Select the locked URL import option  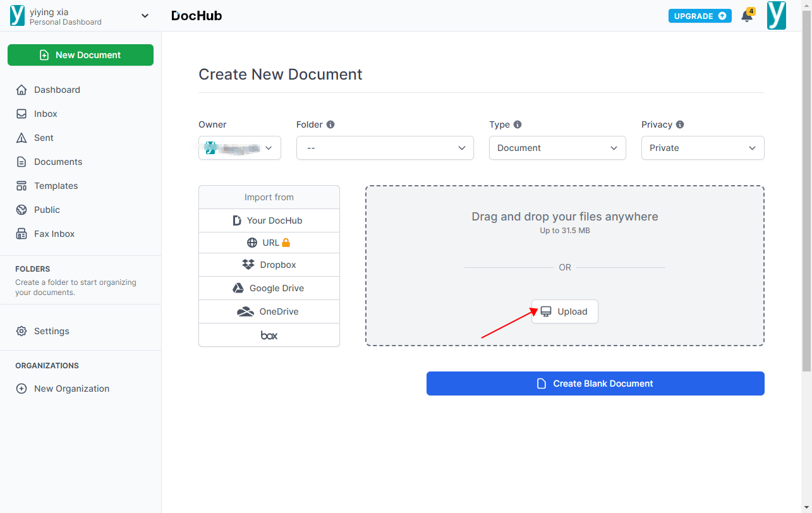269,243
